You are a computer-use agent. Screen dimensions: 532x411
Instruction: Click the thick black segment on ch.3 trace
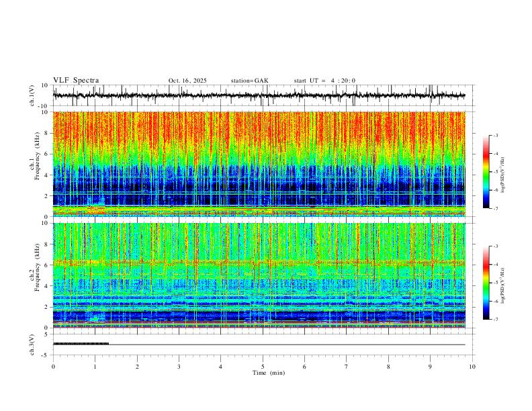click(x=81, y=344)
